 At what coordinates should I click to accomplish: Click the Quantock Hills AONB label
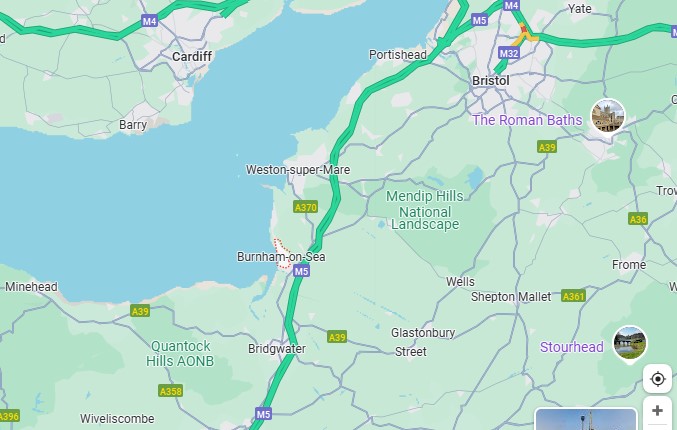coord(180,354)
